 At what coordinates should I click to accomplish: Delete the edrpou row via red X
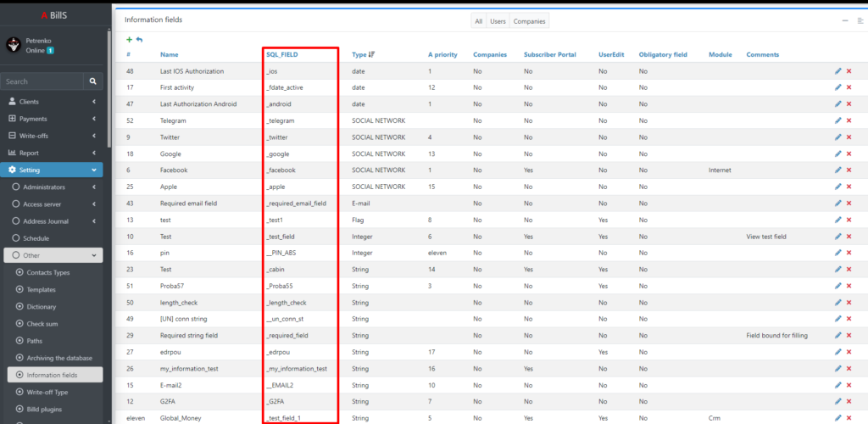click(849, 352)
